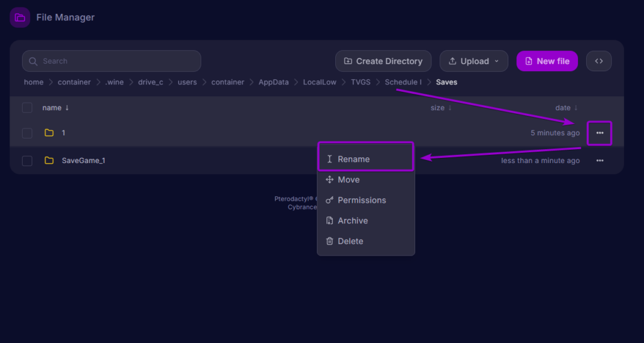Choose Rename in the context menu

coord(365,159)
